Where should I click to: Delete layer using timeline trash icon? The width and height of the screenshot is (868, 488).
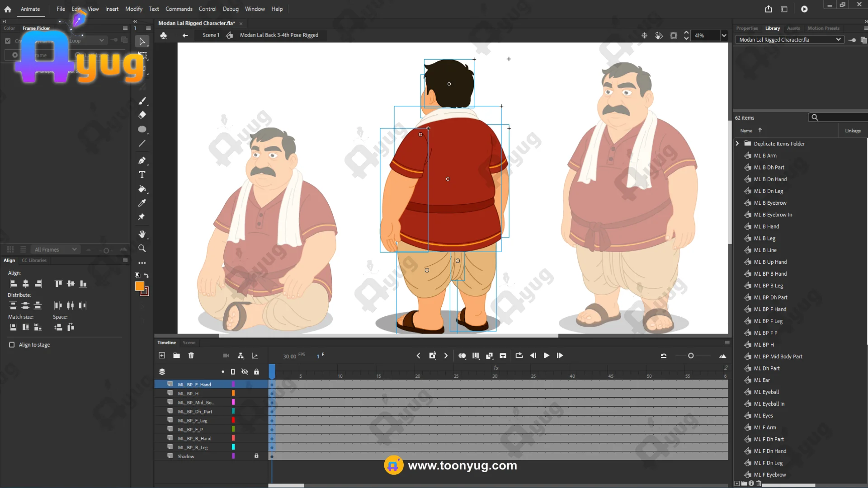click(191, 356)
